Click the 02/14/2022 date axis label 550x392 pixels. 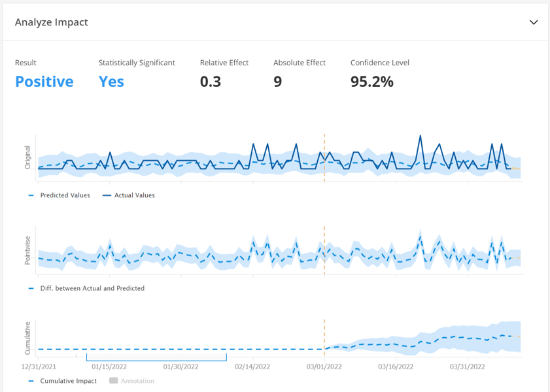tap(253, 367)
